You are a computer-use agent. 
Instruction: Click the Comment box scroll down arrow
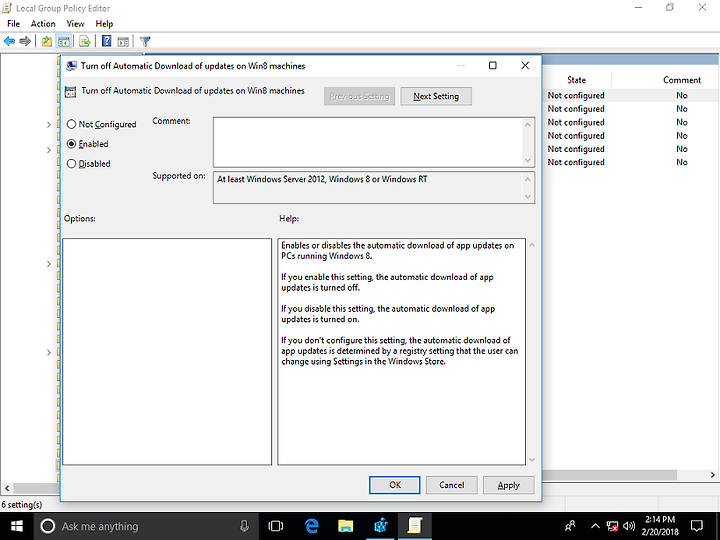point(528,160)
